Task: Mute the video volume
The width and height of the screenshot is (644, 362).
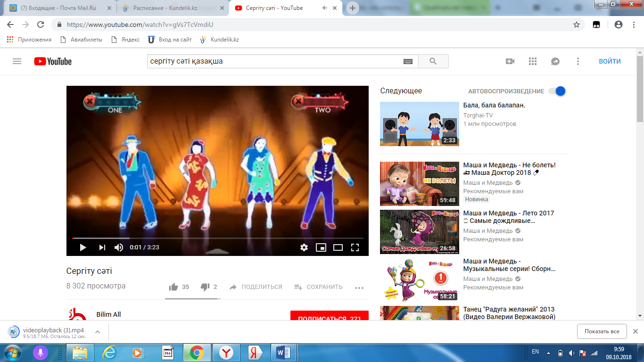Action: tap(119, 247)
